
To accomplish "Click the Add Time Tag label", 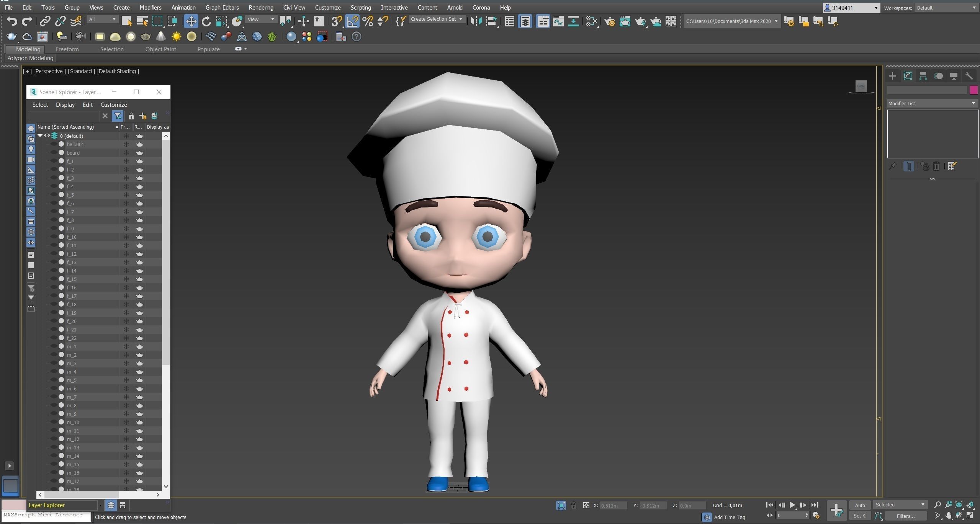I will tap(729, 517).
